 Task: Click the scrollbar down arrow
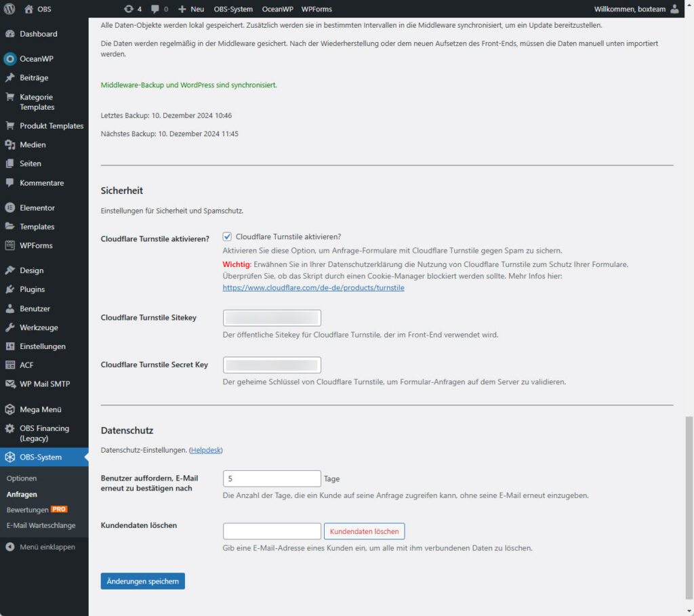tap(689, 611)
